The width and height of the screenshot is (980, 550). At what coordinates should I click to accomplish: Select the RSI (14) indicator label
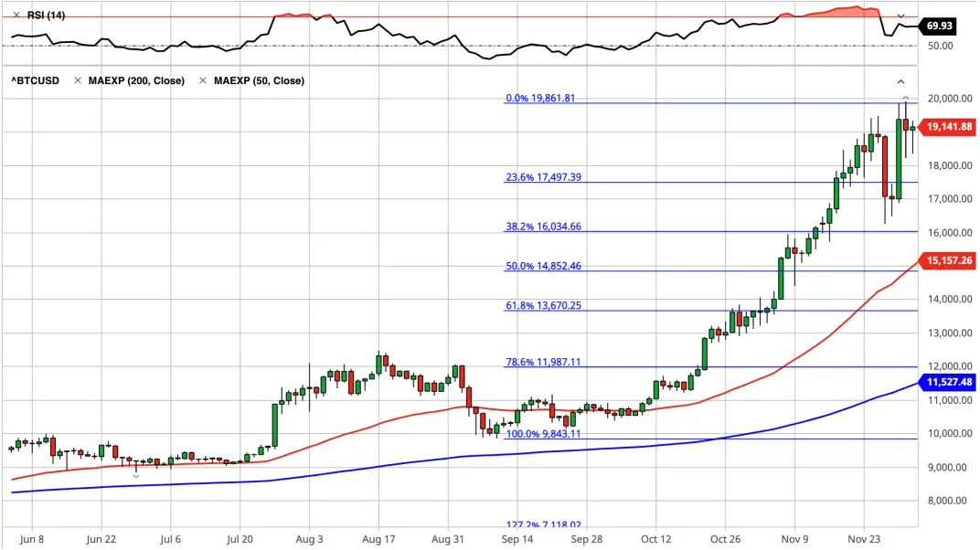click(47, 15)
